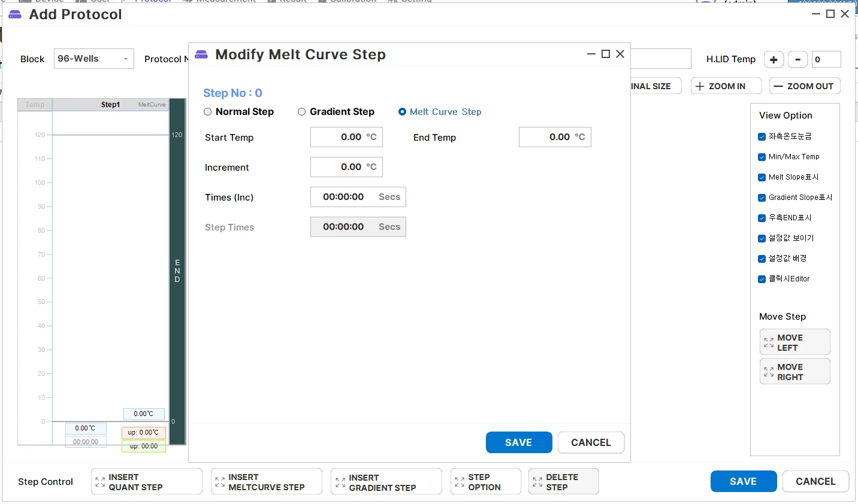Click DELETE STEP button
Image resolution: width=858 pixels, height=504 pixels.
click(x=564, y=482)
